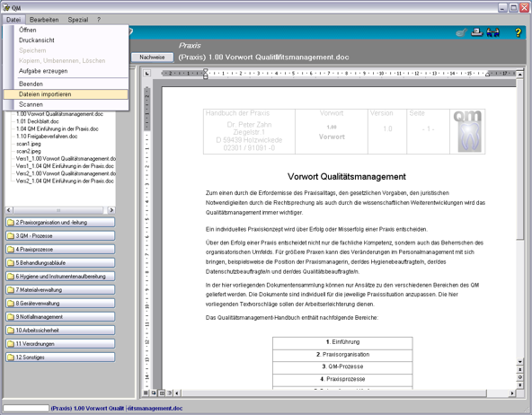Screen dimensions: 532x415
Task: Click the magnifier search icon in toolbar
Action: (x=461, y=32)
